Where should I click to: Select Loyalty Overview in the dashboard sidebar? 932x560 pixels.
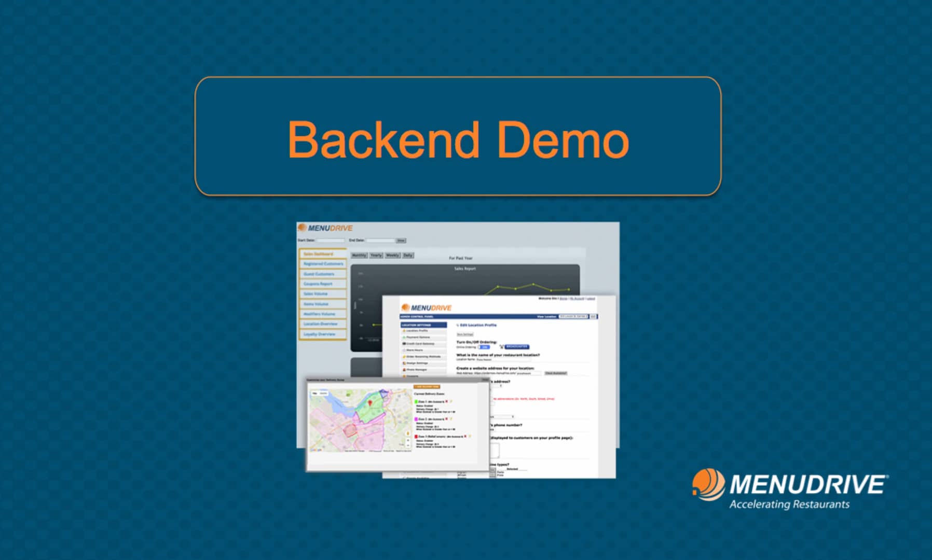pyautogui.click(x=321, y=334)
